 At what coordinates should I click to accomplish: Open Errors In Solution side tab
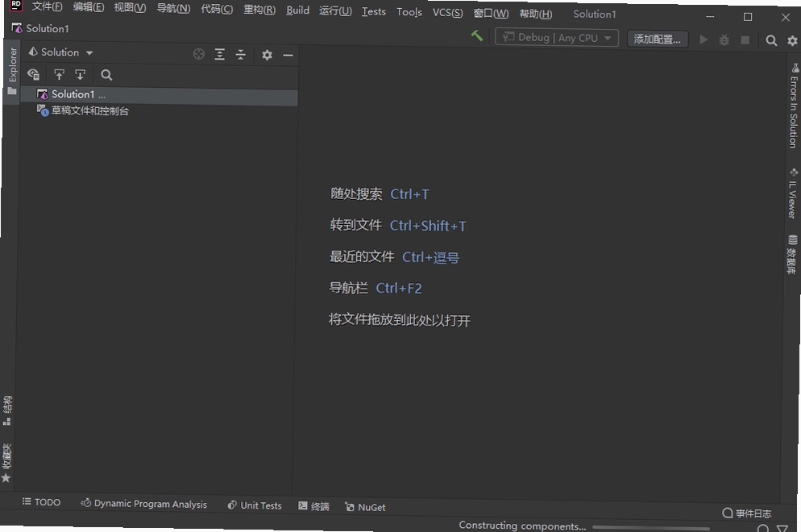coord(794,106)
